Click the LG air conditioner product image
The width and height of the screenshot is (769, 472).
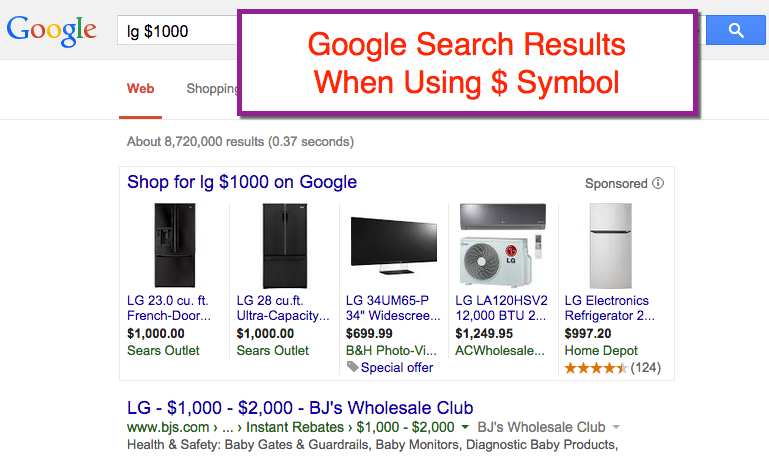502,246
